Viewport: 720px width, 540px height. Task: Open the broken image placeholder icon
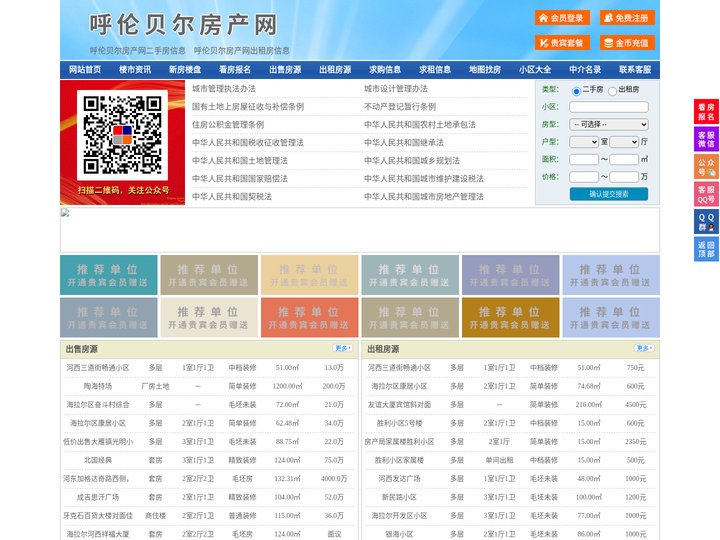tap(65, 213)
